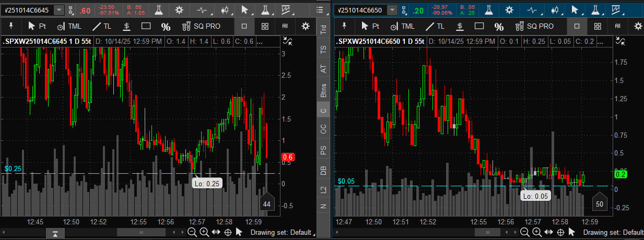The width and height of the screenshot is (644, 240).
Task: Open the TS sidebar tab
Action: (x=323, y=50)
